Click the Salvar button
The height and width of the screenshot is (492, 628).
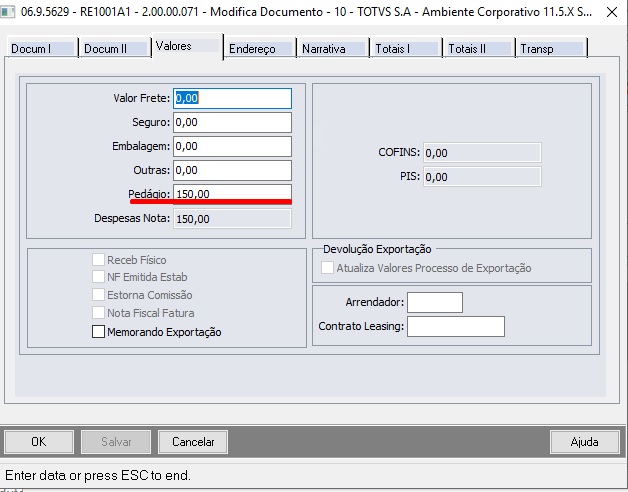tap(116, 442)
